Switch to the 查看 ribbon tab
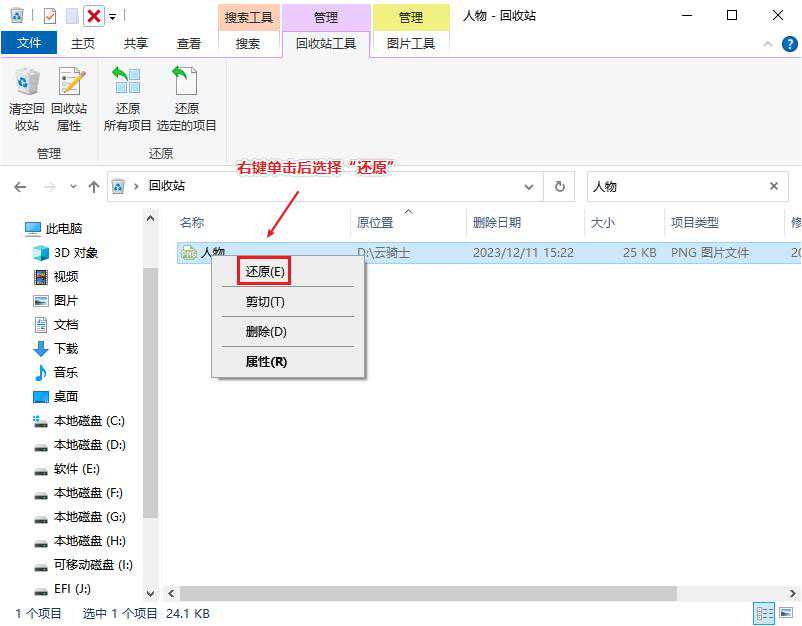This screenshot has height=626, width=802. coord(188,43)
